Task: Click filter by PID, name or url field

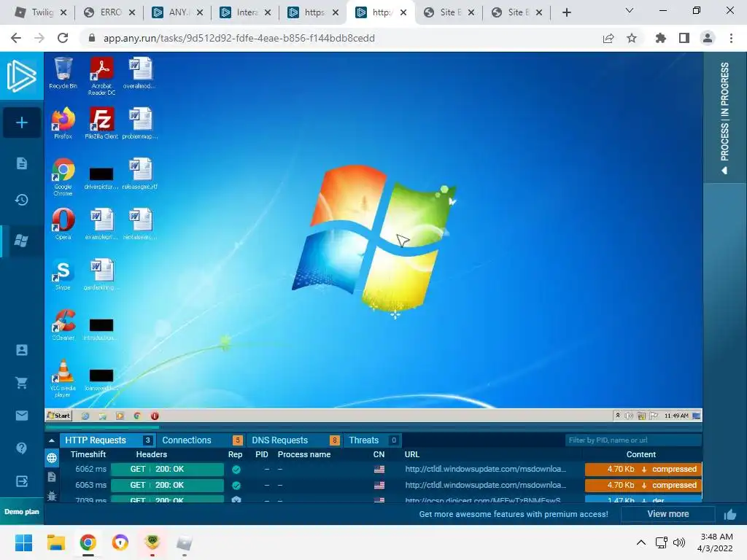Action: tap(633, 440)
